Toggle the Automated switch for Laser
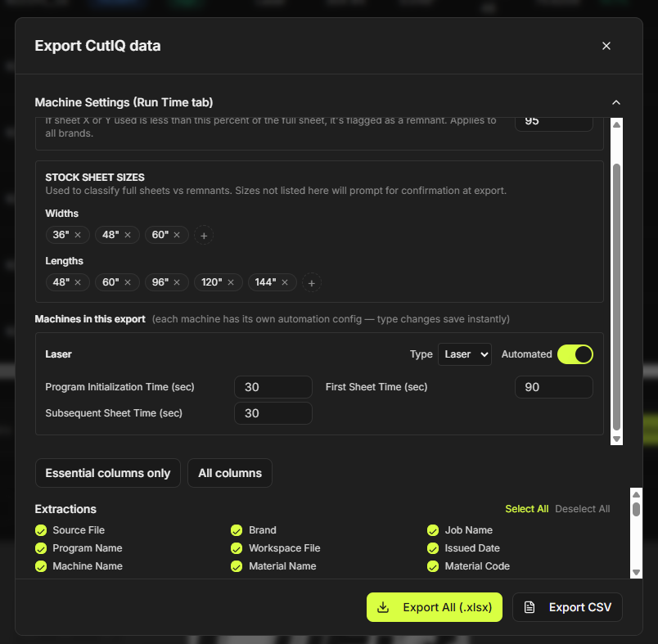 pyautogui.click(x=575, y=354)
